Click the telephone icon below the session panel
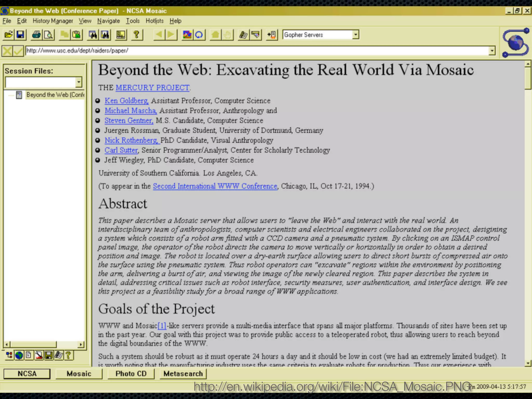 59,355
